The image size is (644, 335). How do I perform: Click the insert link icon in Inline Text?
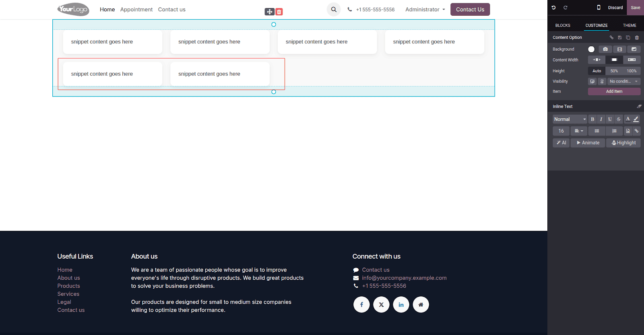pos(636,131)
